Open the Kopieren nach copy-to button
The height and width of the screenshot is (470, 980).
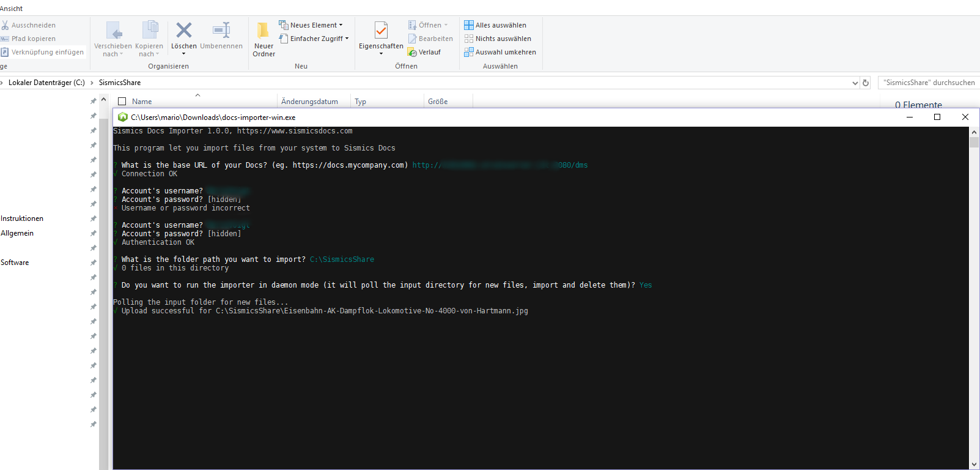(149, 40)
